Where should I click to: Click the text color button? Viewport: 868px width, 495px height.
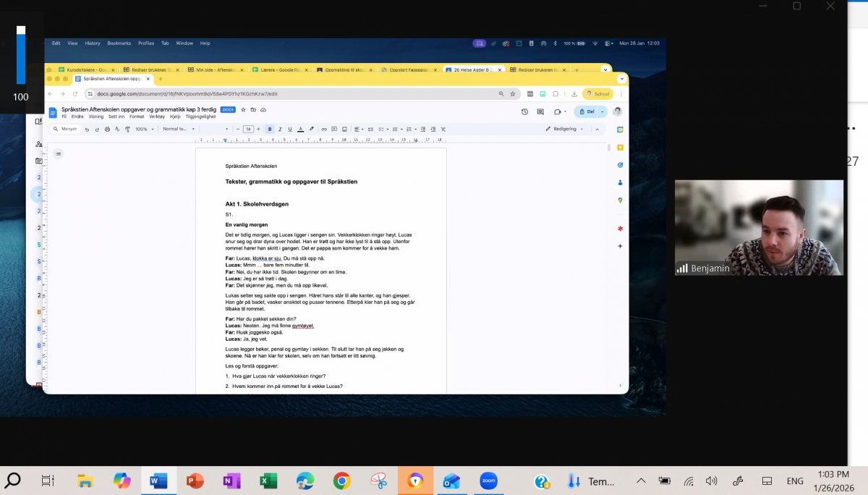[300, 129]
